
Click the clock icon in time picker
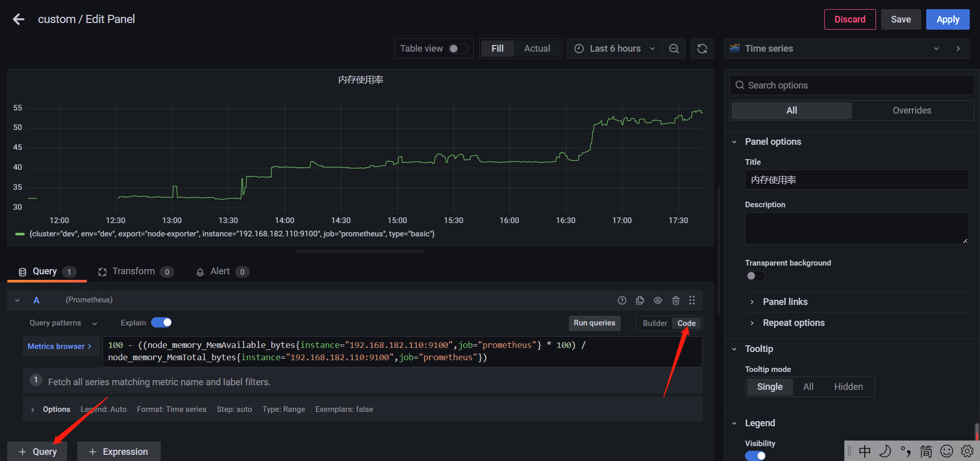coord(579,49)
